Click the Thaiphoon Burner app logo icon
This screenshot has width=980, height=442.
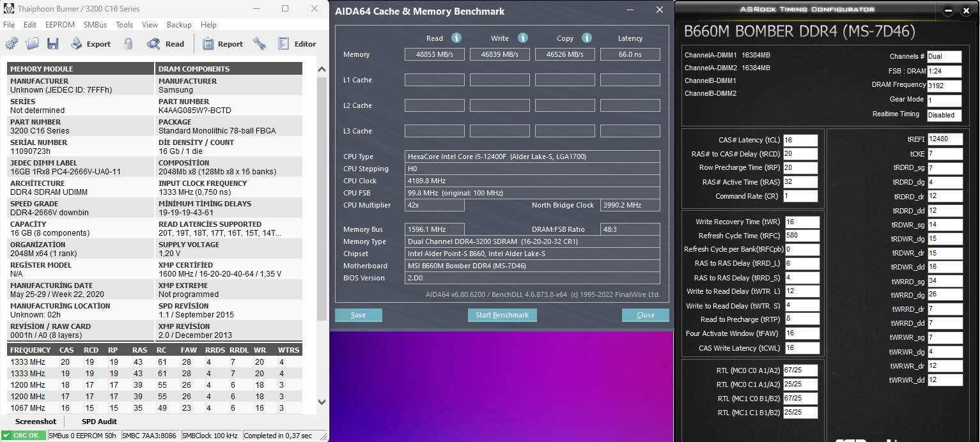(x=8, y=9)
